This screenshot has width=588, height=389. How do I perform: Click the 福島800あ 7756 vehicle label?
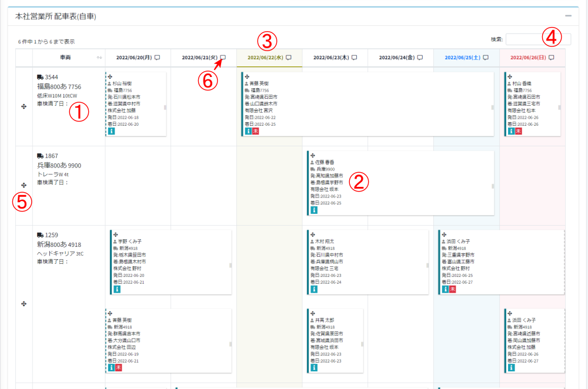(59, 86)
